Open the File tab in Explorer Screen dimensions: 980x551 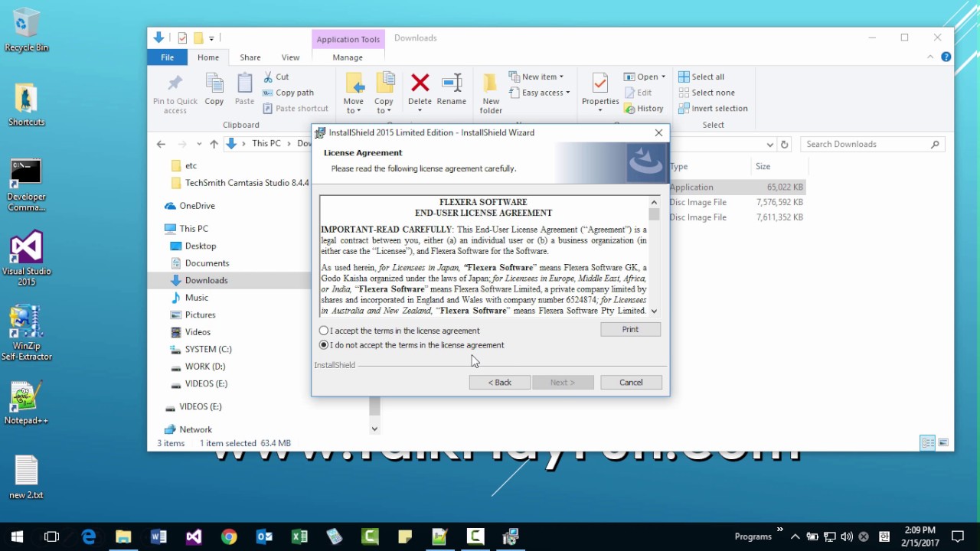[x=167, y=57]
